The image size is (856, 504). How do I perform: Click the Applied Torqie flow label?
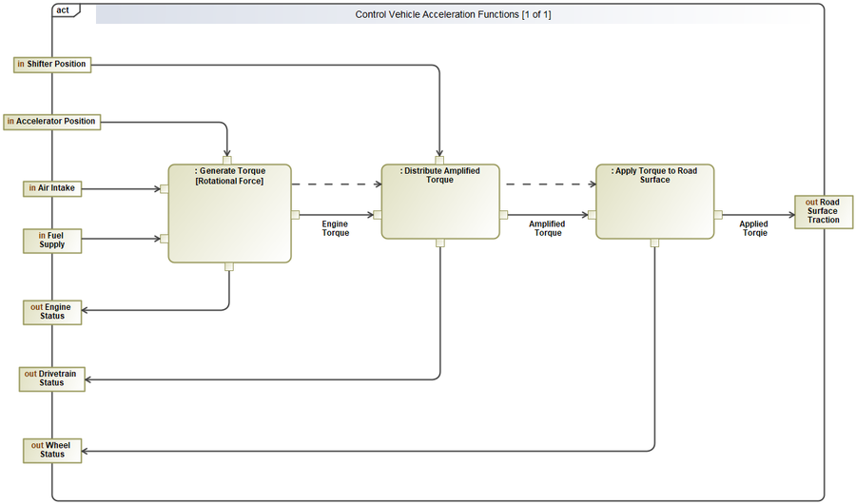point(753,228)
